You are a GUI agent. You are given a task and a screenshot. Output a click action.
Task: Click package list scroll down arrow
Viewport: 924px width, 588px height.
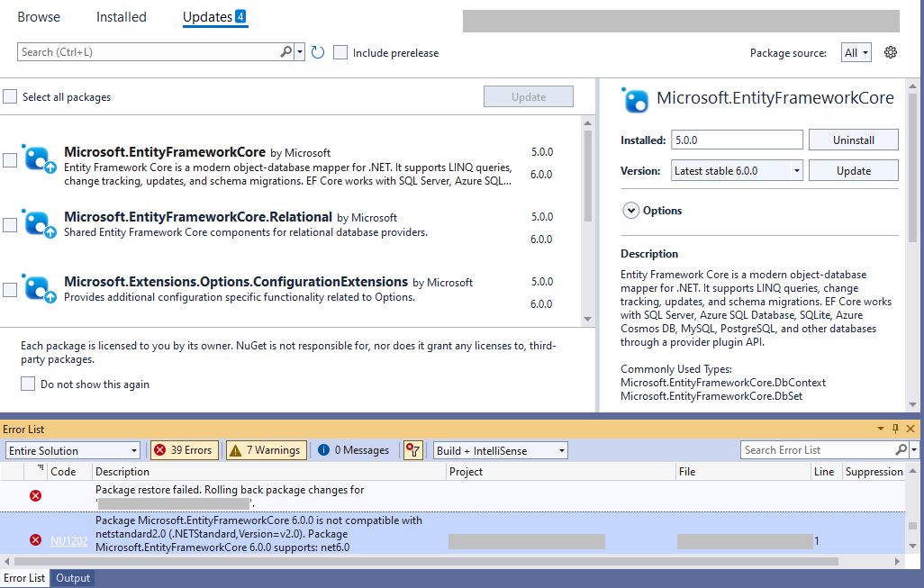coord(587,320)
